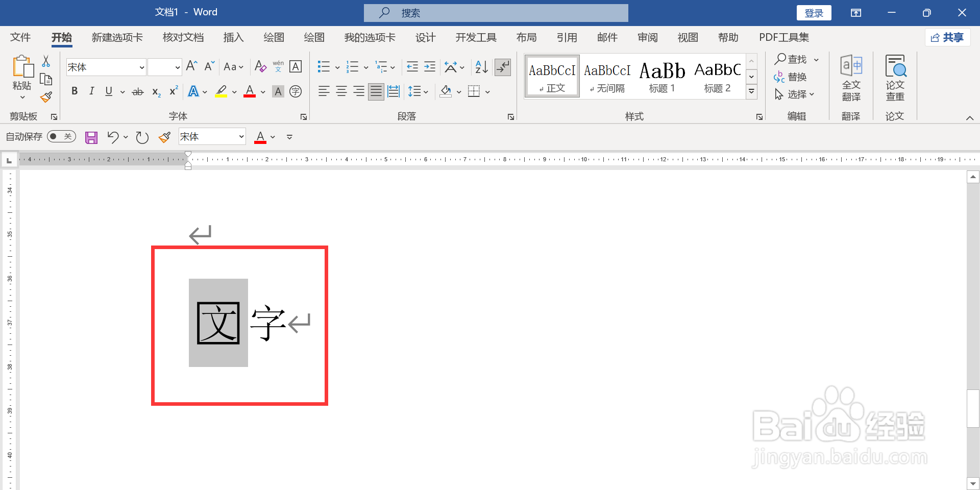Apply superscript formatting
Viewport: 980px width, 490px height.
(174, 91)
